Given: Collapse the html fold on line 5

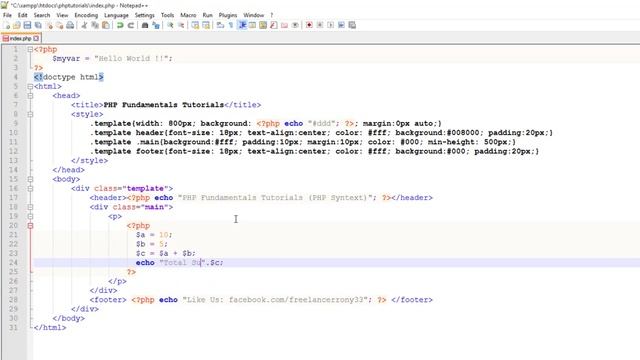Looking at the screenshot, I should click(30, 87).
